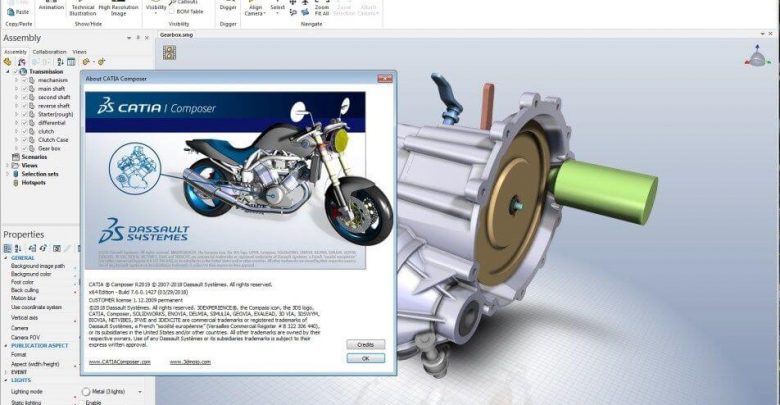This screenshot has width=780, height=405.
Task: Close the About CATIA Composer dialog
Action: 385,79
